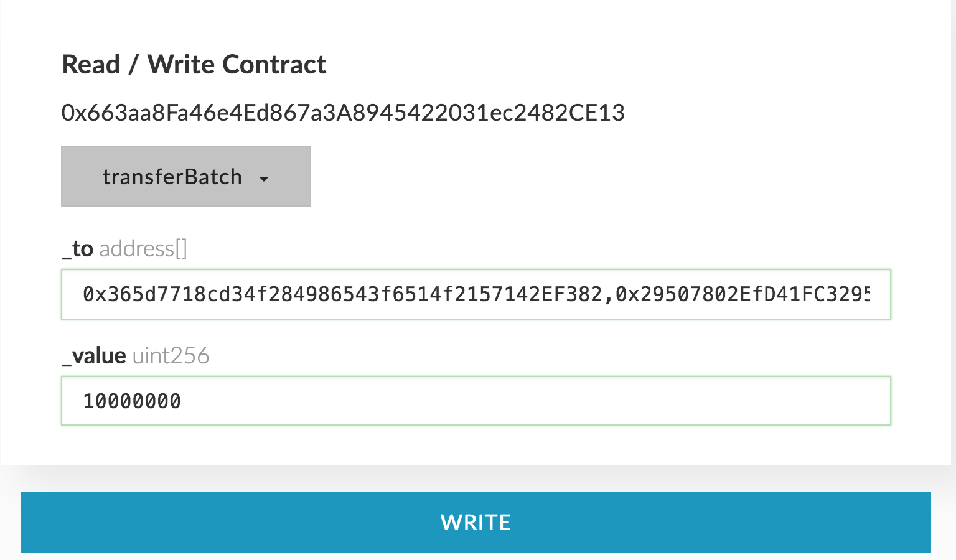The height and width of the screenshot is (560, 956).
Task: Click the _value parameter label
Action: pos(95,356)
